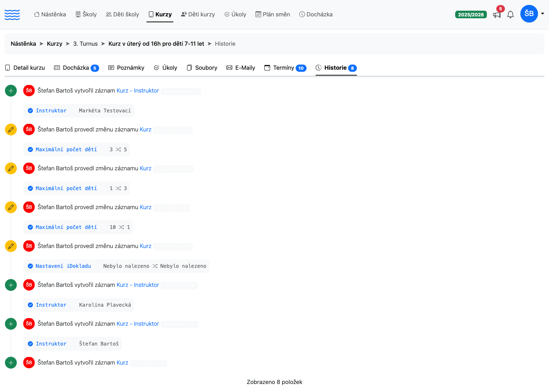
Task: Expand the user account dropdown arrow
Action: coord(543,14)
